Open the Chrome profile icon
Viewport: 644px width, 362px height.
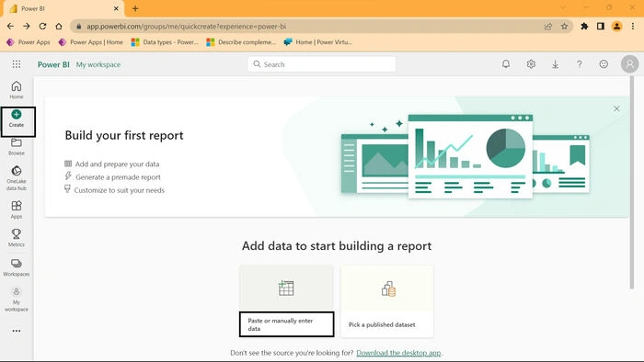(616, 27)
